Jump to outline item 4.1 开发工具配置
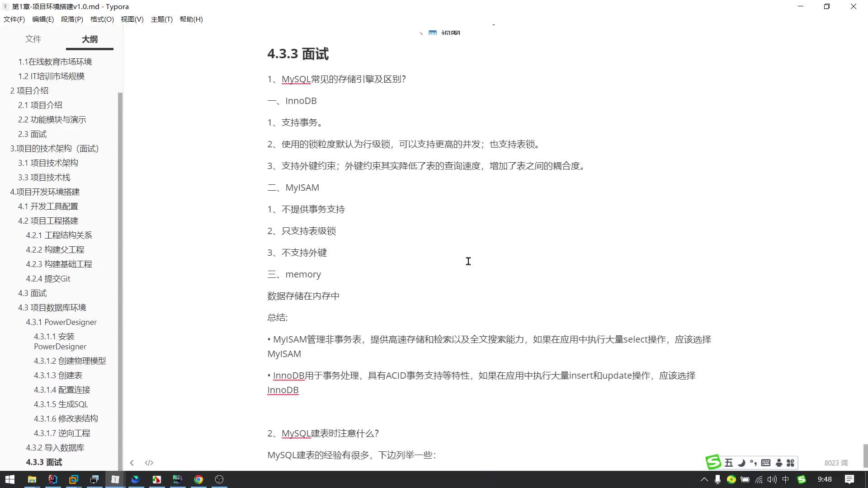The height and width of the screenshot is (488, 868). pyautogui.click(x=48, y=206)
